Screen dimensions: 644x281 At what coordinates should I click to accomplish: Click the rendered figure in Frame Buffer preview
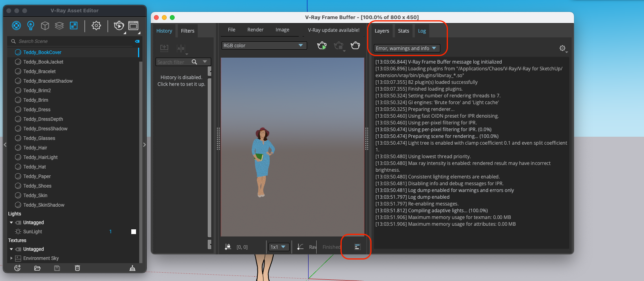click(x=263, y=162)
